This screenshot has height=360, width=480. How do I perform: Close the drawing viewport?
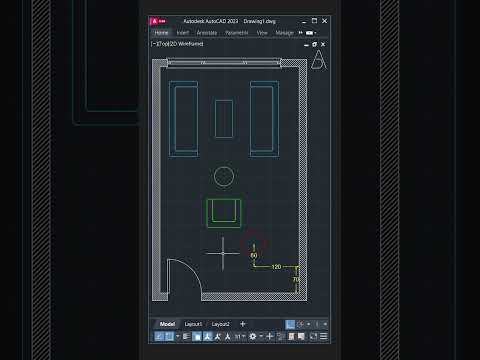pos(323,44)
